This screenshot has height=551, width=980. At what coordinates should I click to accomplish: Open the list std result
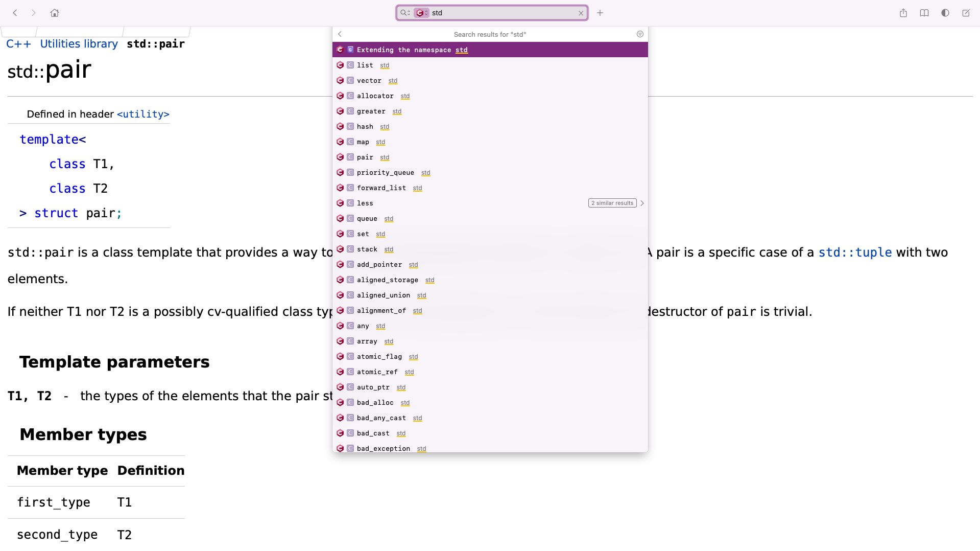point(490,65)
